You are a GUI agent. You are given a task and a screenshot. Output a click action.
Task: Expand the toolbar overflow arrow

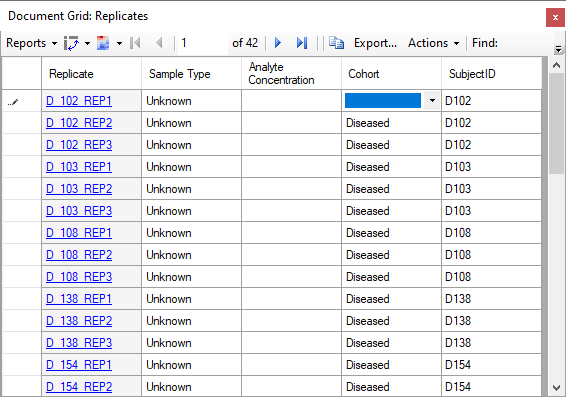pos(558,49)
